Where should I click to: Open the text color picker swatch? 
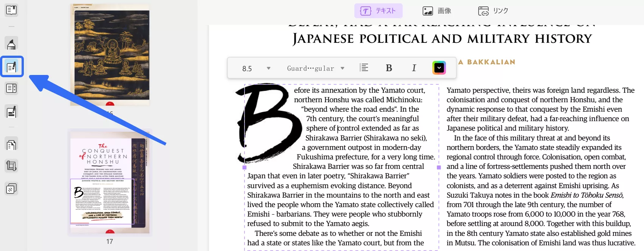439,68
